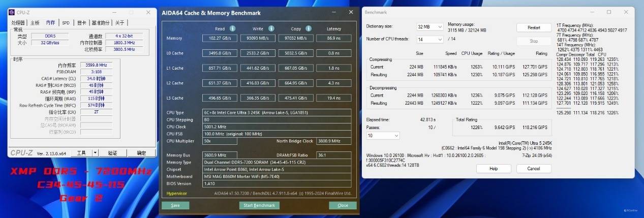Minimize the 7-Zip Benchmark window
Screen dimensions: 644x218
[592, 12]
